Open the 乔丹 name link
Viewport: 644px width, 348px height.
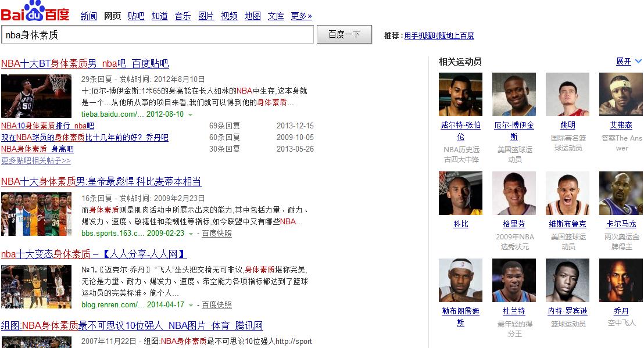[621, 311]
